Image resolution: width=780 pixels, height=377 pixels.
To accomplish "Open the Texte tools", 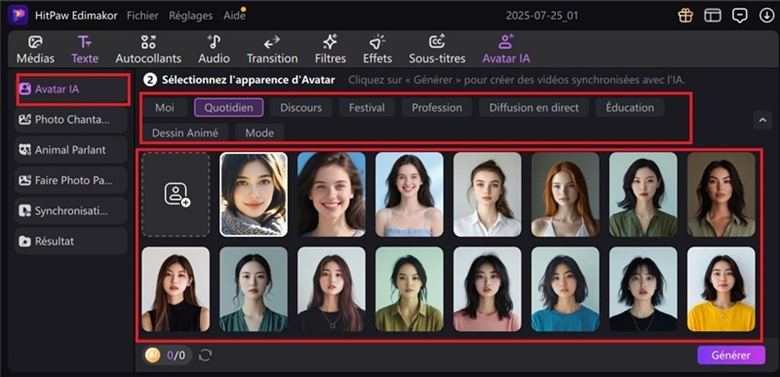I will 85,50.
